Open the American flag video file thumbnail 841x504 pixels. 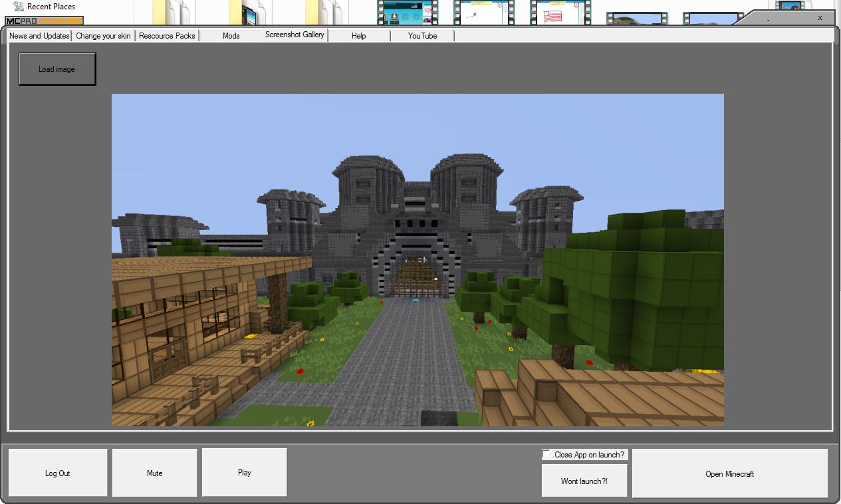[x=559, y=10]
